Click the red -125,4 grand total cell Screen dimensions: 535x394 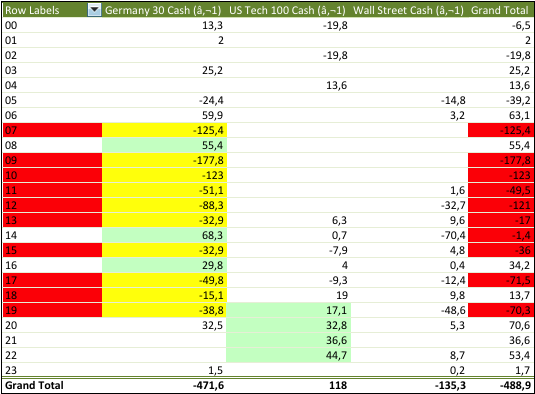pos(501,130)
